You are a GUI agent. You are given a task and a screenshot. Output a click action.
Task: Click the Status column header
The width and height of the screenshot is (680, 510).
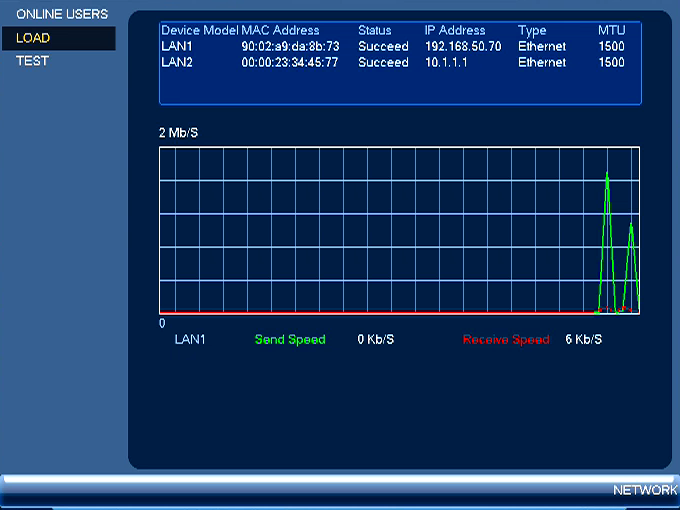click(375, 30)
